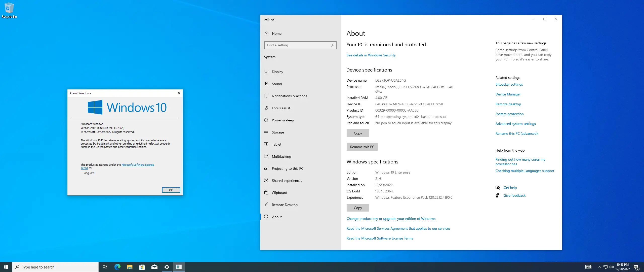The image size is (644, 272).
Task: Open Storage settings page
Action: pos(278,132)
